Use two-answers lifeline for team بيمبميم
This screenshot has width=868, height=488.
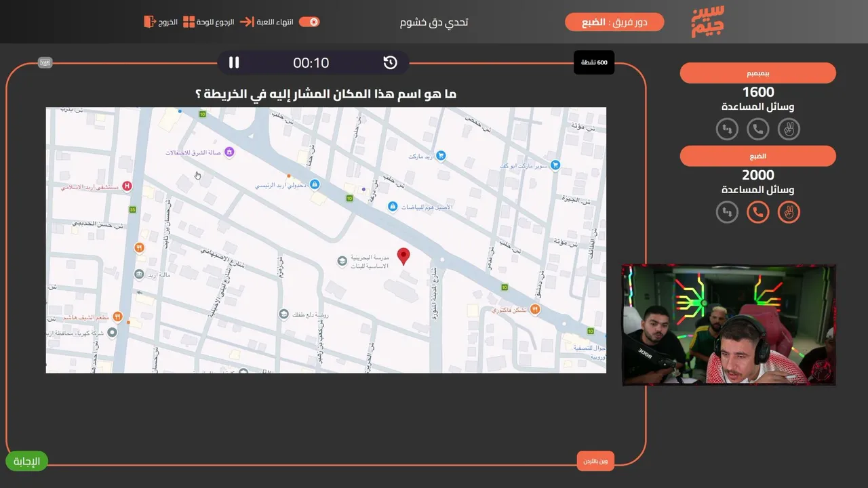point(789,129)
